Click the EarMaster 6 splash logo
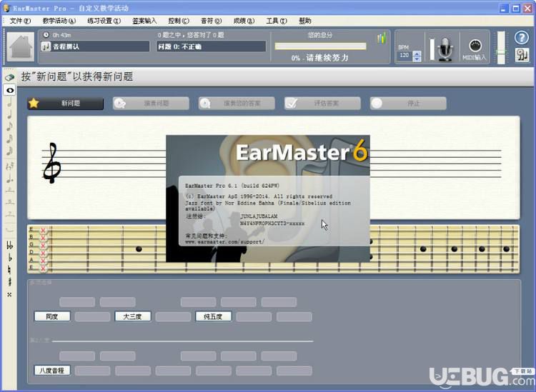The image size is (536, 392). [302, 152]
